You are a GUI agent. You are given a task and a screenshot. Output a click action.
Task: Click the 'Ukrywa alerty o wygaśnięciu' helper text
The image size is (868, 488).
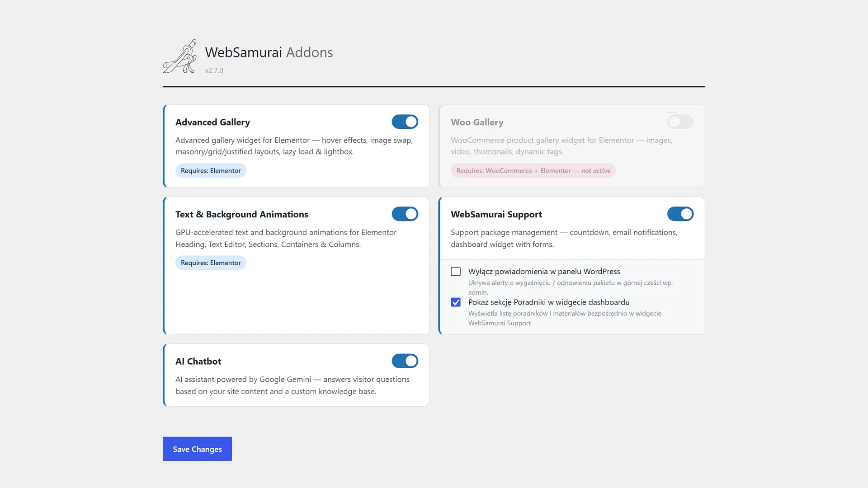pyautogui.click(x=571, y=287)
